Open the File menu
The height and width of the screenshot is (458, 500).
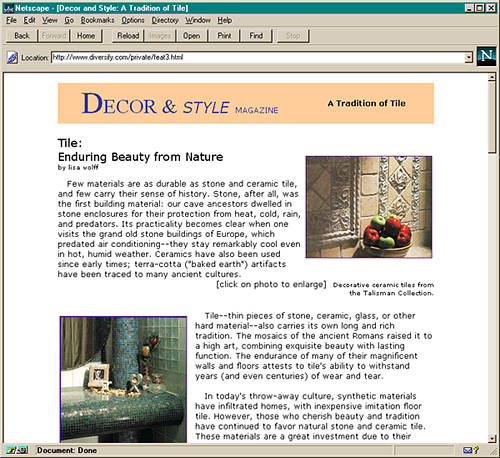point(11,20)
